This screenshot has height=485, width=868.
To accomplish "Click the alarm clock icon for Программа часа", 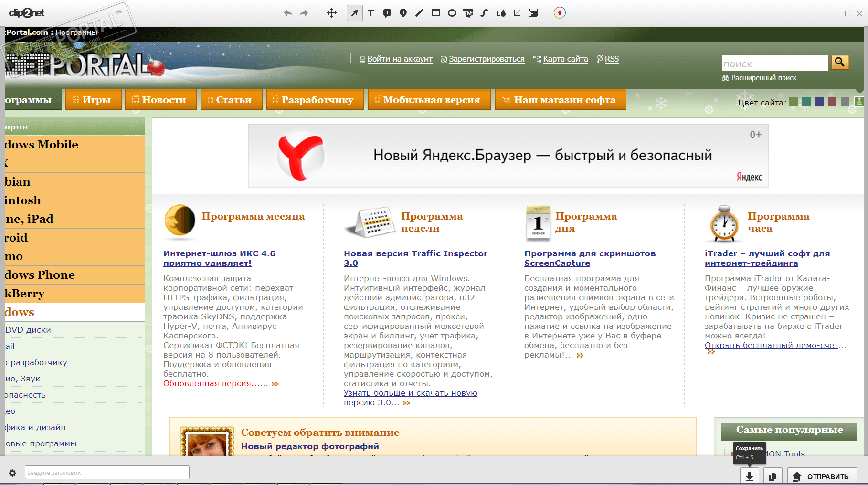I will click(724, 223).
